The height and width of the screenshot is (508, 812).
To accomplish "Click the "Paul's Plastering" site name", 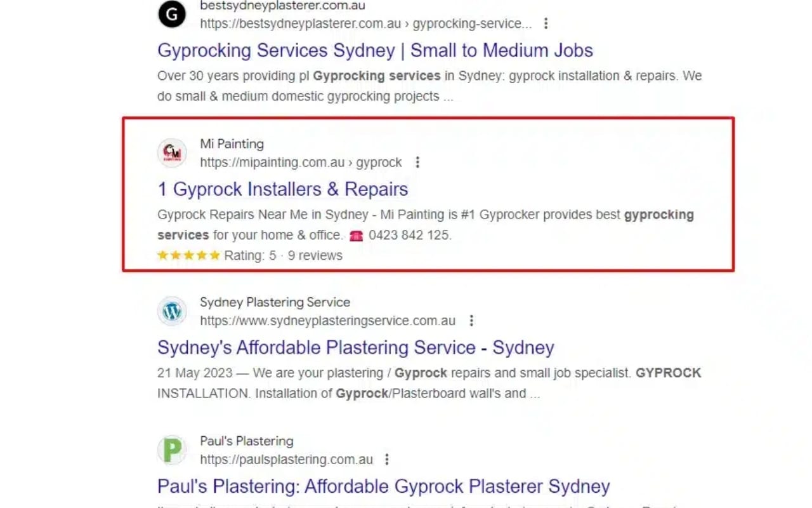I will click(x=246, y=441).
